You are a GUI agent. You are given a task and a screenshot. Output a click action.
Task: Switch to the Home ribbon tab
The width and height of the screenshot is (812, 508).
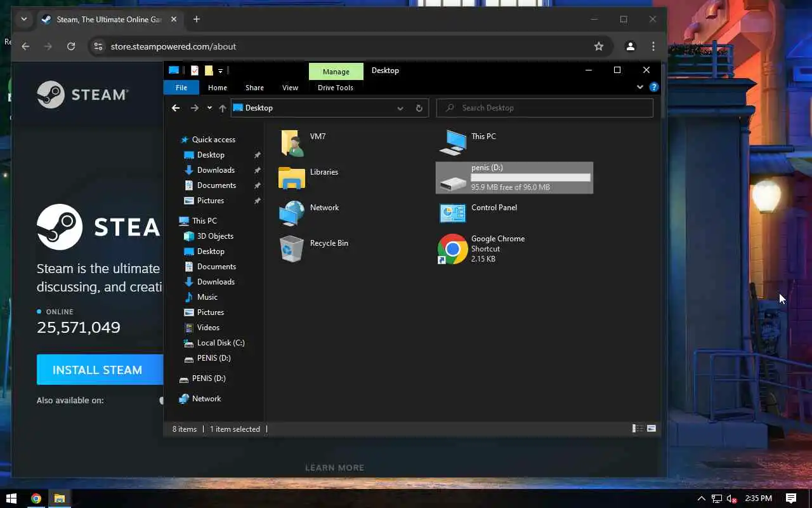click(x=218, y=88)
